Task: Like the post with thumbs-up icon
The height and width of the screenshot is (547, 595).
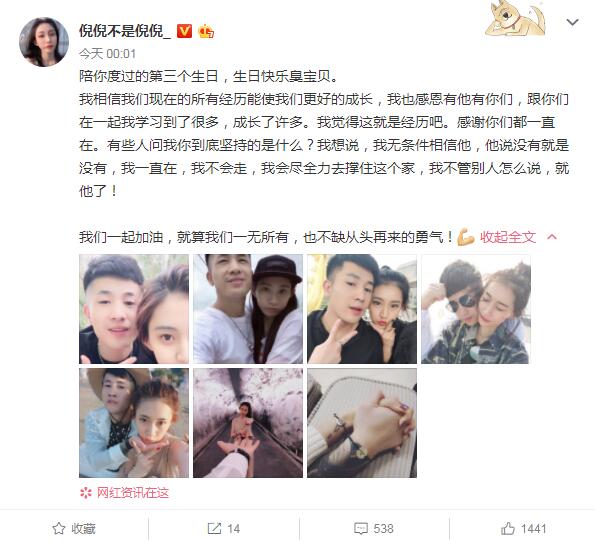Action: click(508, 528)
